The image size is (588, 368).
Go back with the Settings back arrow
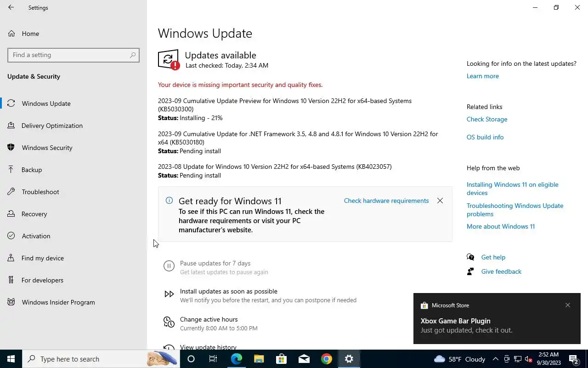click(x=11, y=7)
